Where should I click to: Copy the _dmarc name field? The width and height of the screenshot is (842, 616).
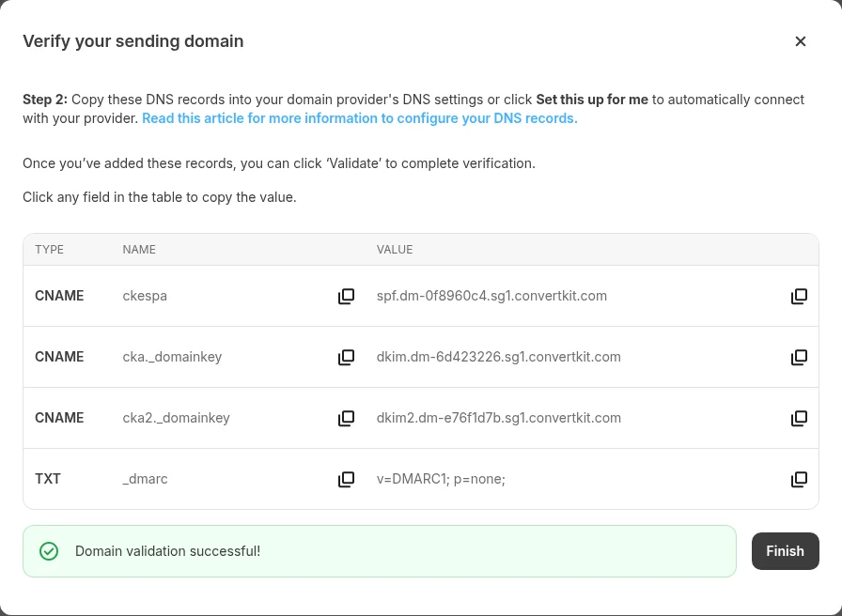point(347,479)
